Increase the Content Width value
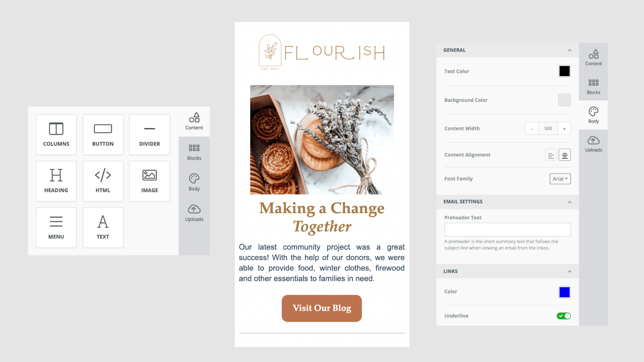The width and height of the screenshot is (644, 362). pos(565,128)
